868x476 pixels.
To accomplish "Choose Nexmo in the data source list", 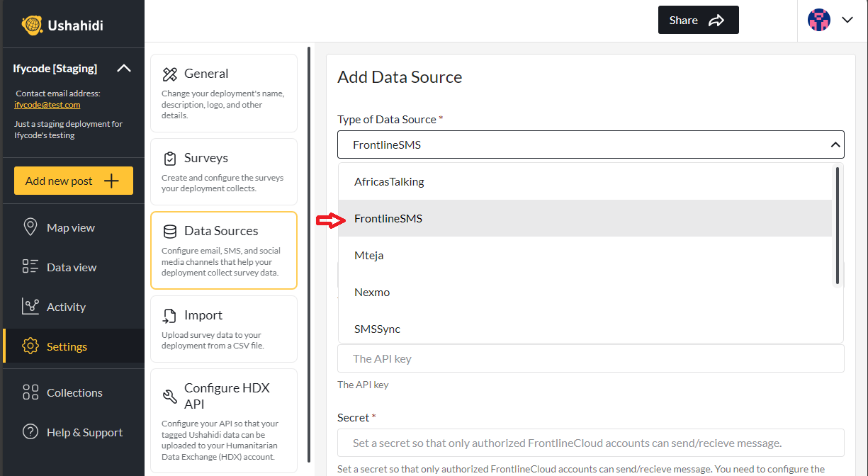I will point(372,292).
